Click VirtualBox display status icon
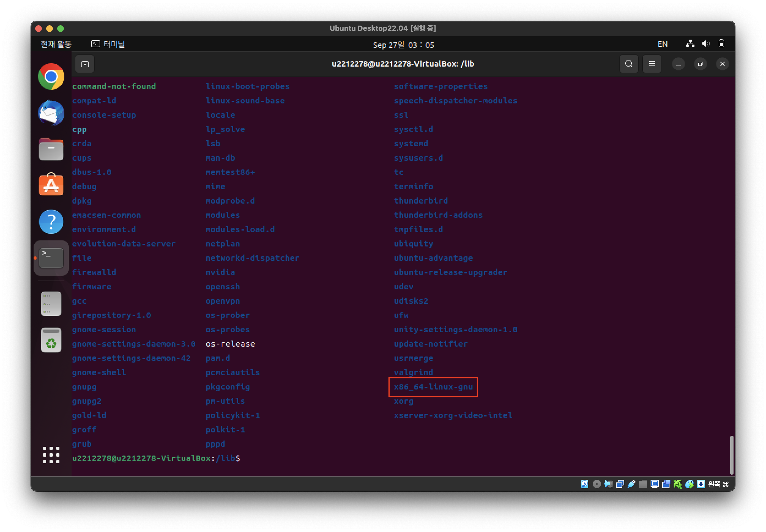The height and width of the screenshot is (532, 766). pyautogui.click(x=655, y=484)
